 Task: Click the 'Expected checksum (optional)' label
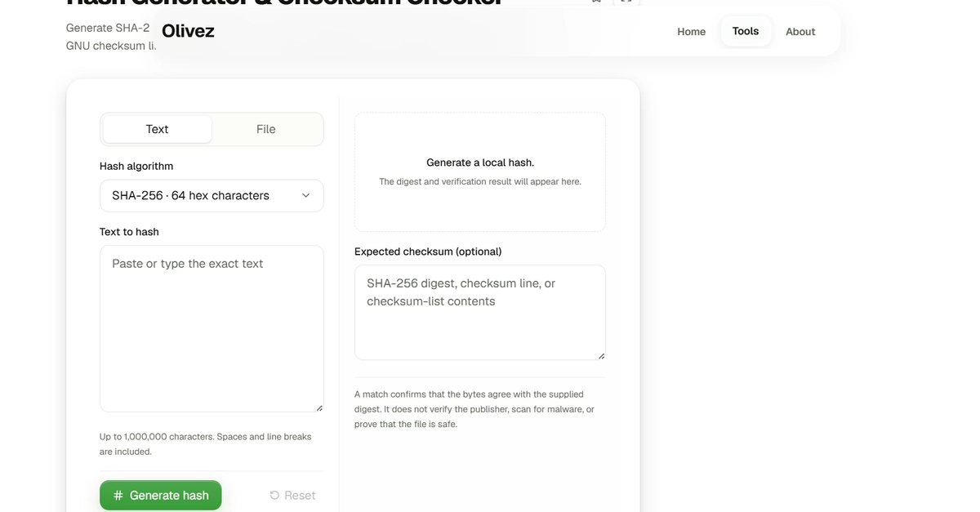428,252
